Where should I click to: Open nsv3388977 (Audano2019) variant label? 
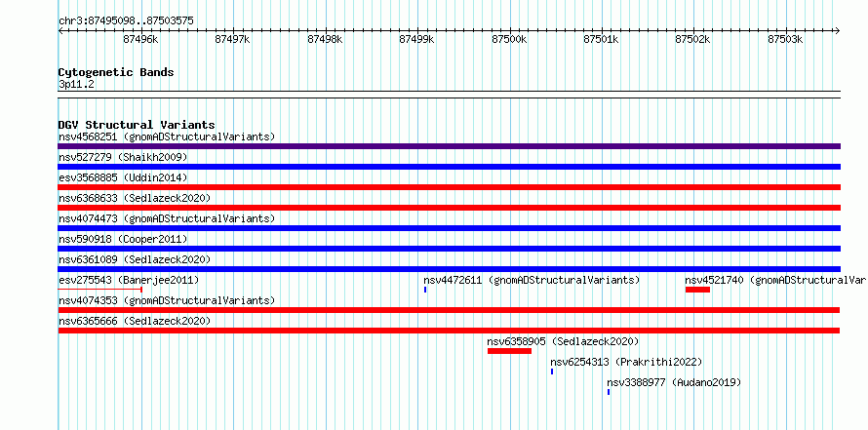point(674,382)
